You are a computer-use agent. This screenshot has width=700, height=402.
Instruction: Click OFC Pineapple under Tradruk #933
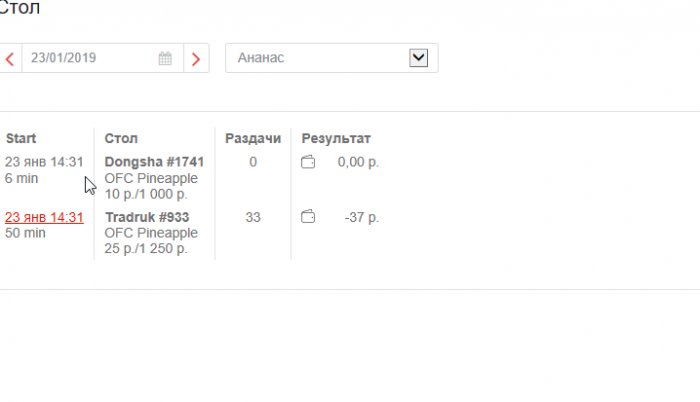(x=151, y=233)
